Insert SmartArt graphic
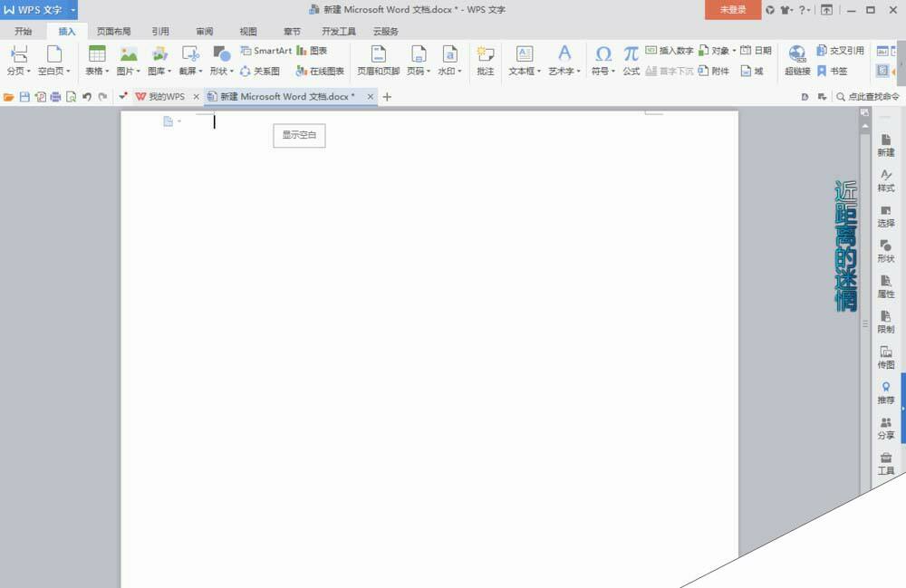Viewport: 906px width, 588px height. click(265, 51)
